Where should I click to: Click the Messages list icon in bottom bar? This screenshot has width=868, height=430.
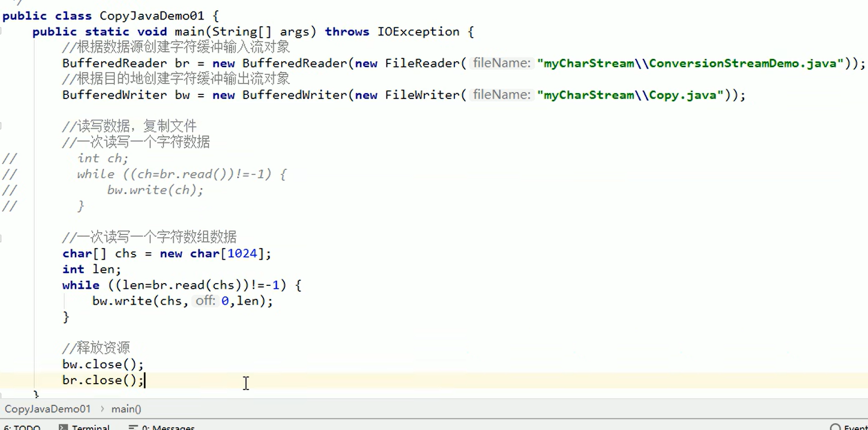coord(133,427)
